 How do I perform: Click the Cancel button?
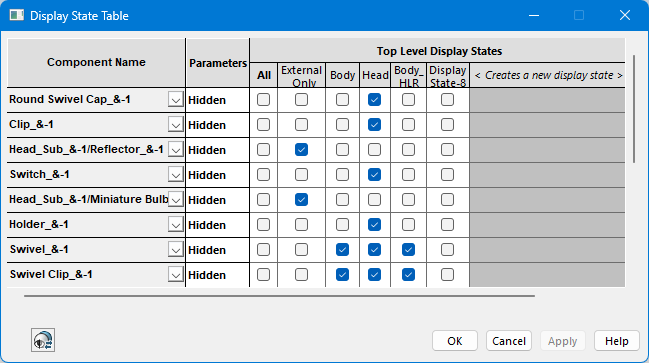509,341
